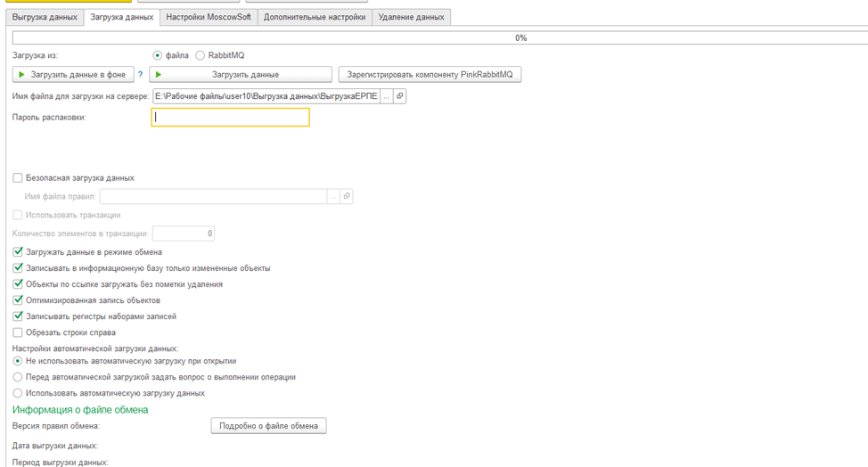Image resolution: width=868 pixels, height=467 pixels.
Task: Go to the "Удаление данных" tab
Action: coord(411,17)
